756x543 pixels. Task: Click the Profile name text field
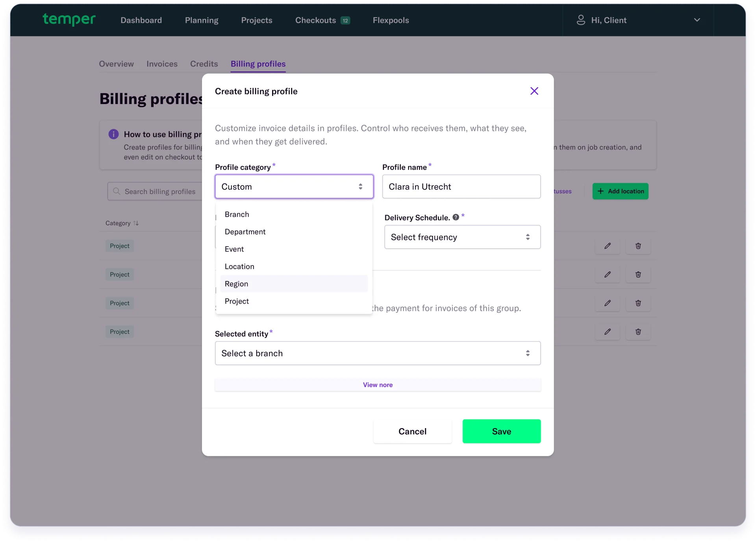tap(461, 187)
